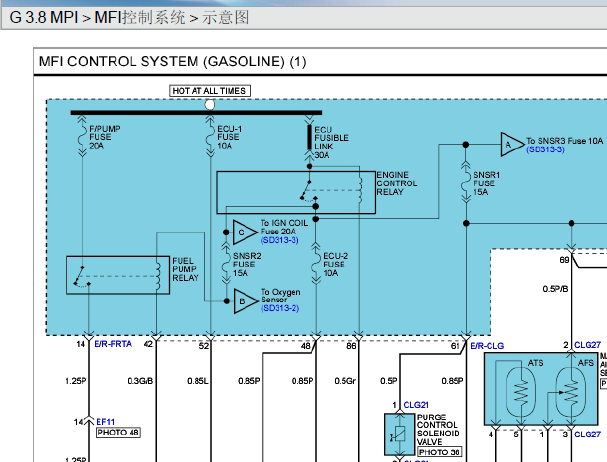The height and width of the screenshot is (462, 607).
Task: Click the ECU-2 fuse symbol
Action: pos(316,264)
